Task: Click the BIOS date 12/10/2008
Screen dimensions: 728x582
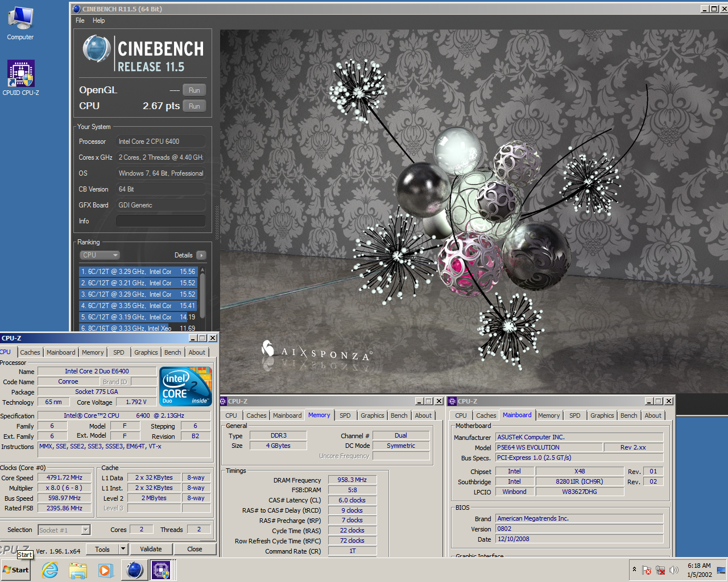Action: coord(579,539)
